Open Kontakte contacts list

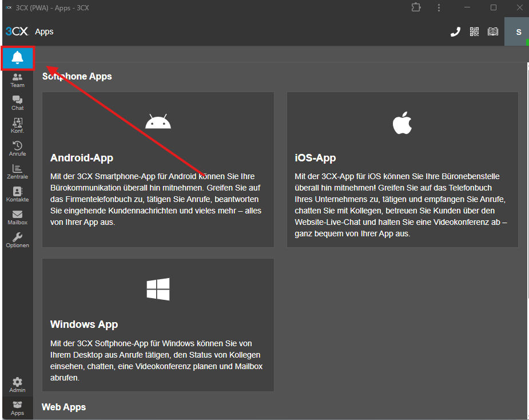[x=17, y=195]
